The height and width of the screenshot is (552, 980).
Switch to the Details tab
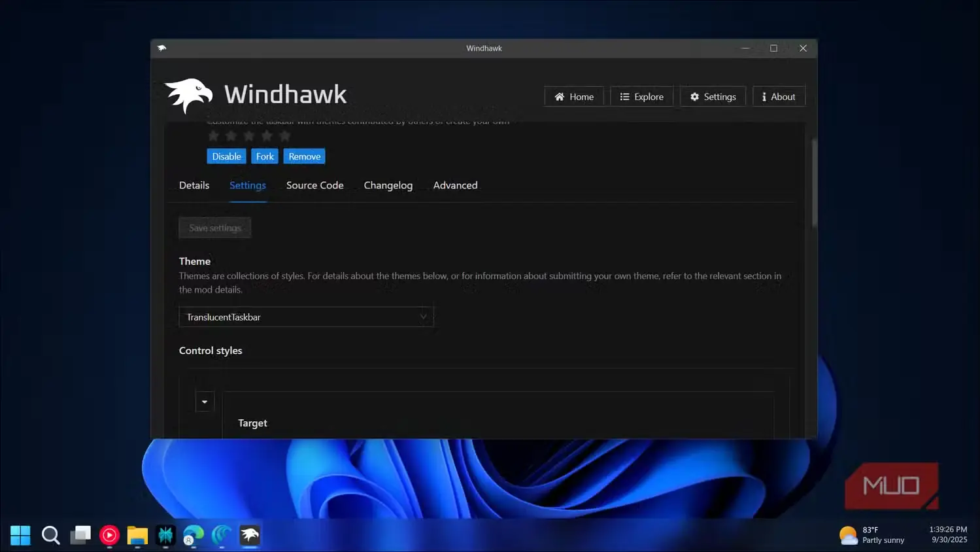194,185
